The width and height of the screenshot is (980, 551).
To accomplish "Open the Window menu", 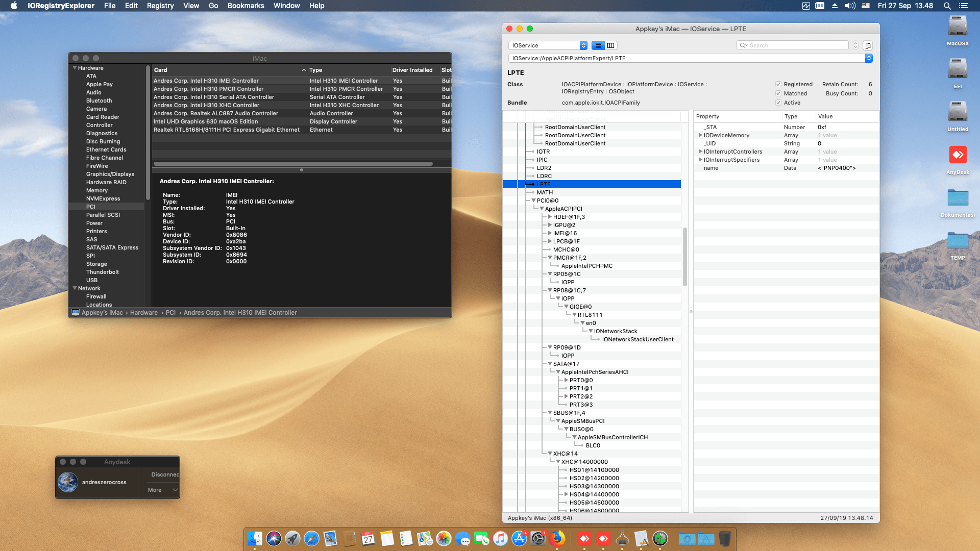I will 286,6.
